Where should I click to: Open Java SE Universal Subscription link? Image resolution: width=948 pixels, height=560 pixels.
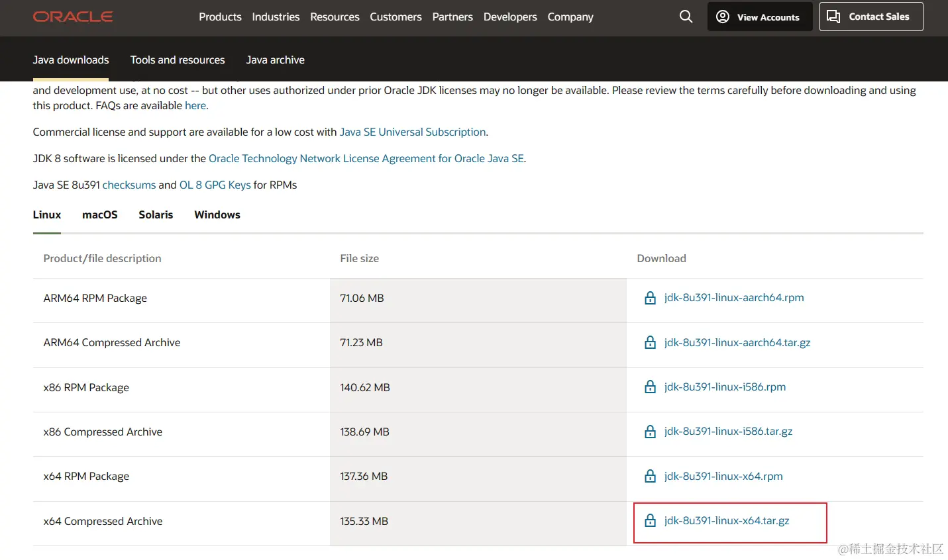click(x=413, y=132)
